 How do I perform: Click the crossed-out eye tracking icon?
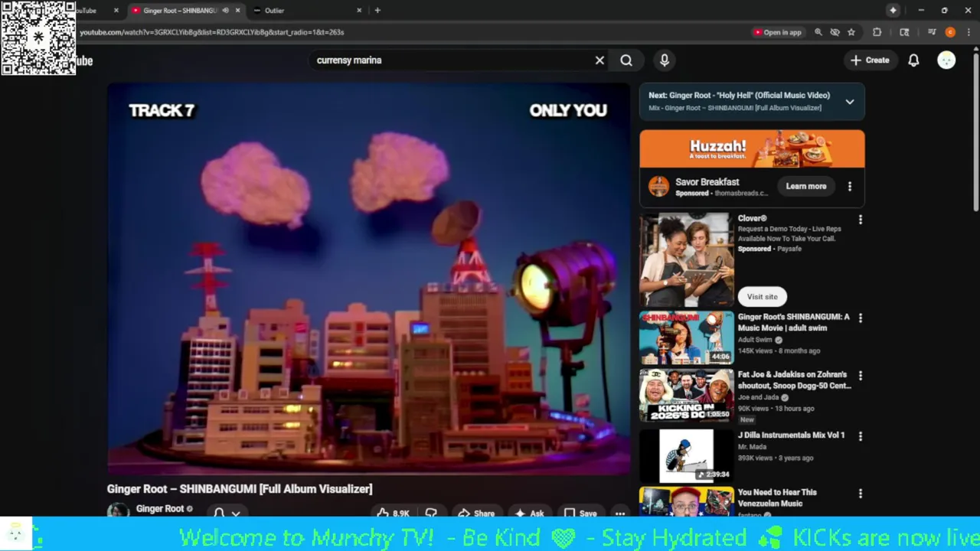835,32
